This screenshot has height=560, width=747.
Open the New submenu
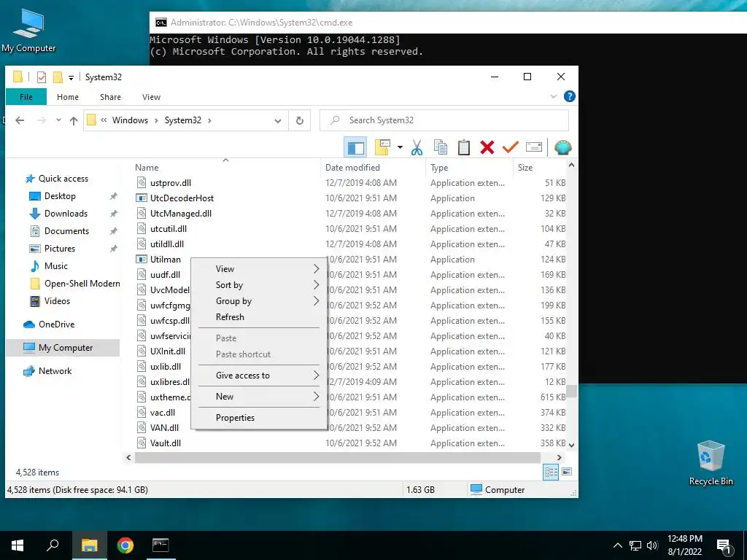coord(259,397)
